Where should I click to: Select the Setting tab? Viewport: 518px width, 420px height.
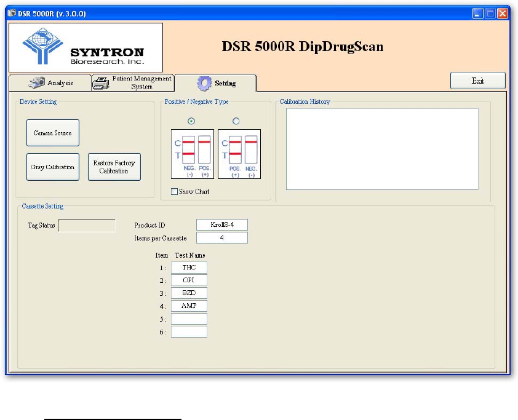216,83
